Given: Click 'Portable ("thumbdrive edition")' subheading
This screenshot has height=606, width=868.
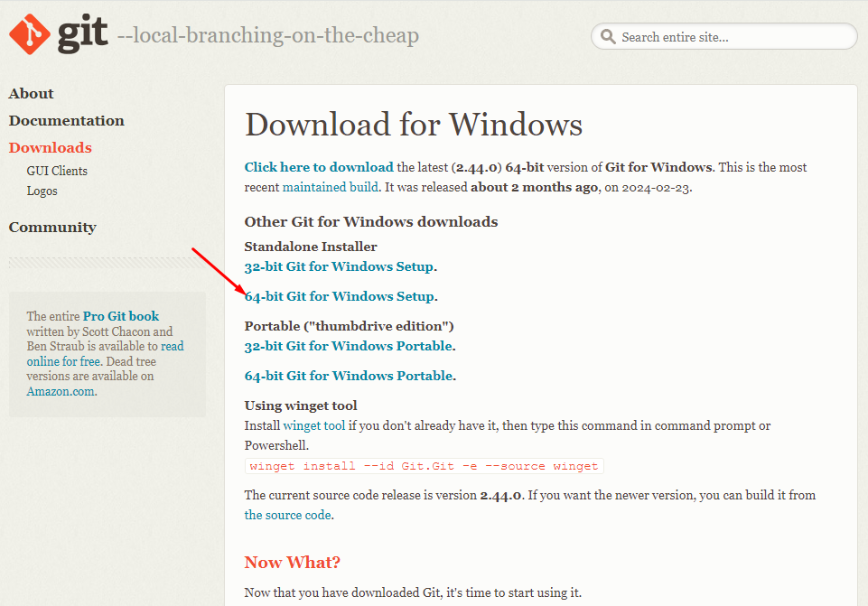Looking at the screenshot, I should pos(350,326).
